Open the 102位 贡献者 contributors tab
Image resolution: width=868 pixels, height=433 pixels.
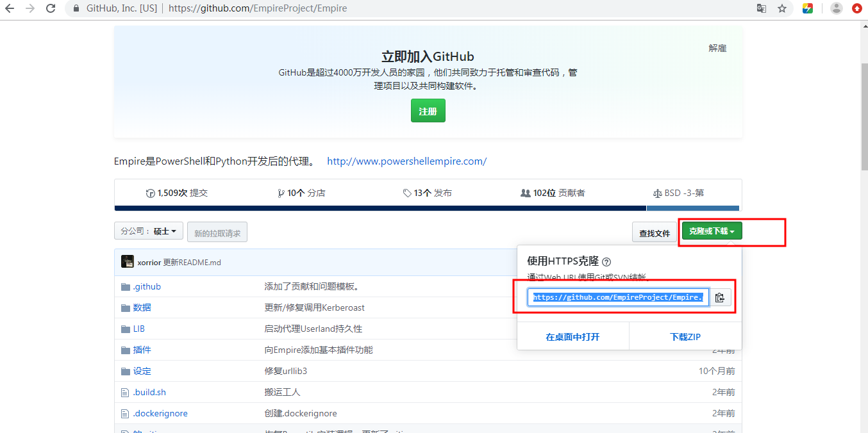pyautogui.click(x=553, y=193)
